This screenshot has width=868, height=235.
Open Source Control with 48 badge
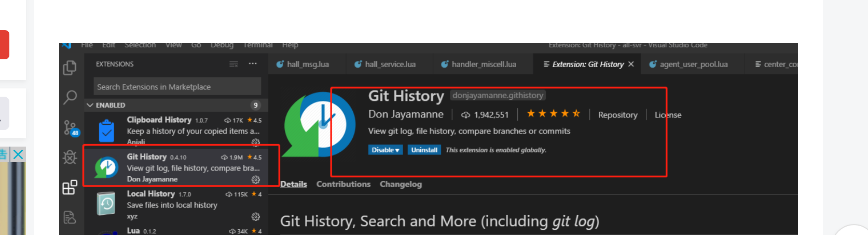[x=71, y=127]
